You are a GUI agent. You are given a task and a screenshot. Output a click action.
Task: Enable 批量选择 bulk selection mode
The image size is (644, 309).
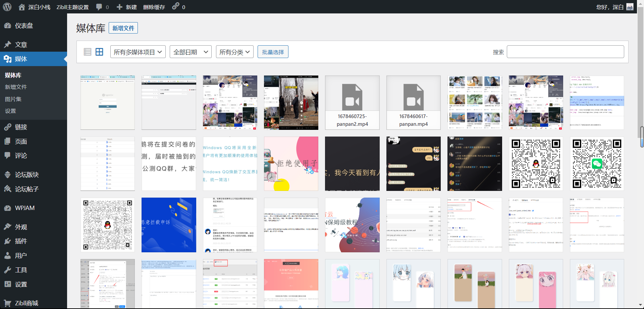click(273, 52)
